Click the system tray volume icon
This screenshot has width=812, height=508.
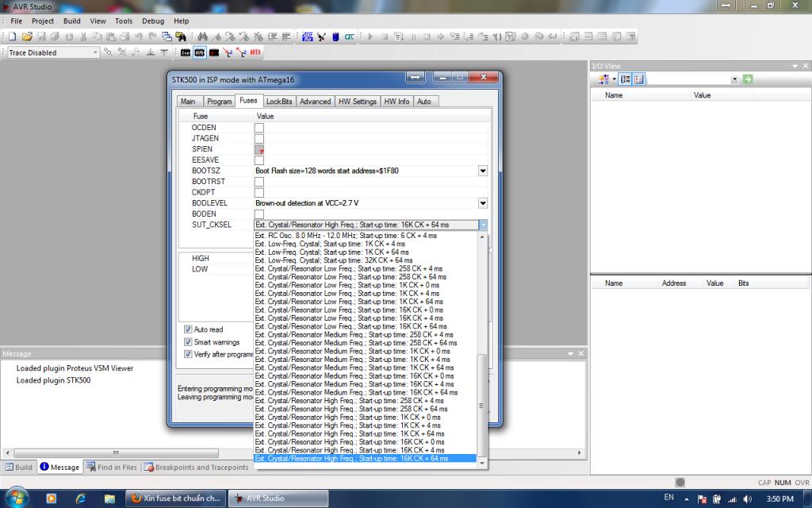(747, 498)
